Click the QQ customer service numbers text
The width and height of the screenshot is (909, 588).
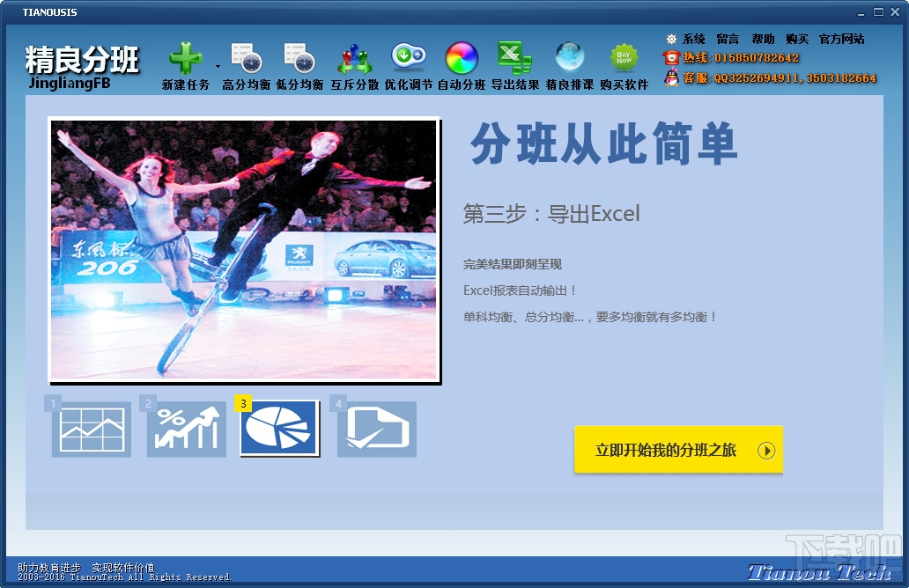794,77
